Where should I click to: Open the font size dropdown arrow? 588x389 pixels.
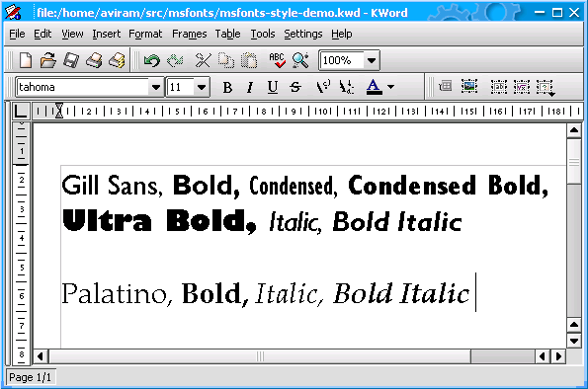coord(202,87)
